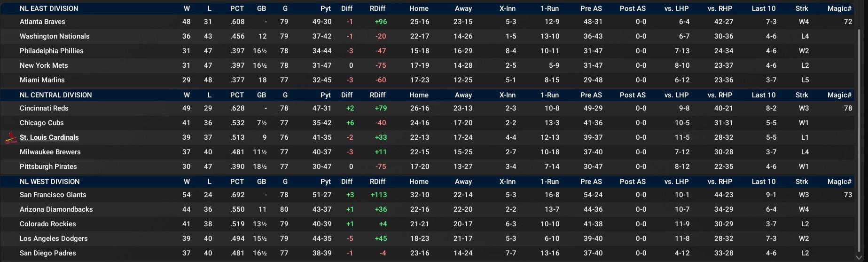Screen dimensions: 868x262
Task: Sort NL West Division by Pyt column
Action: point(326,182)
